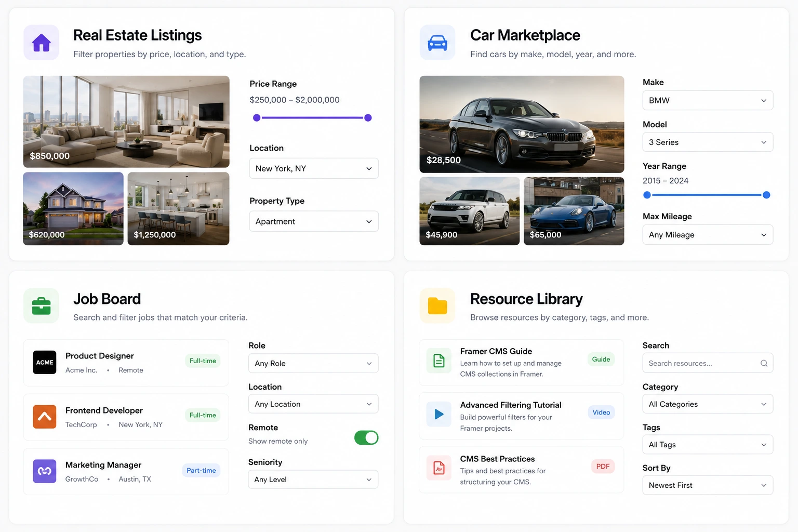Click the orange TechCorp logo icon
Screen dimensions: 798x532
click(45, 417)
